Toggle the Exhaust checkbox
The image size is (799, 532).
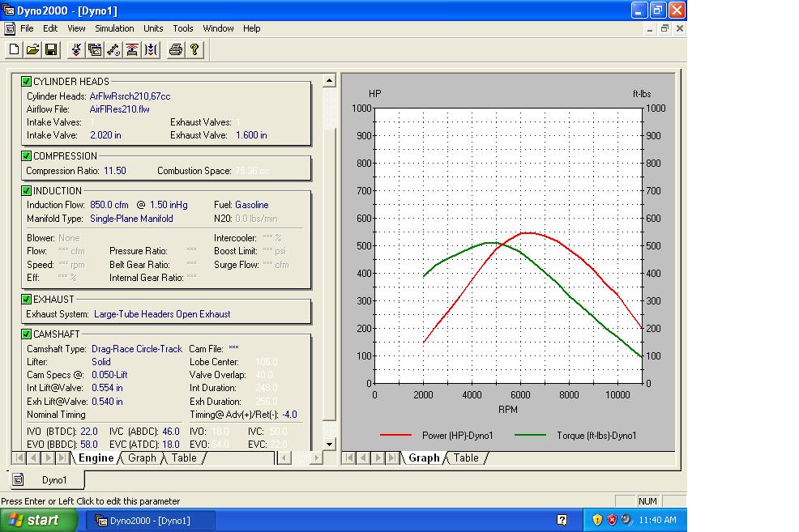click(x=27, y=300)
